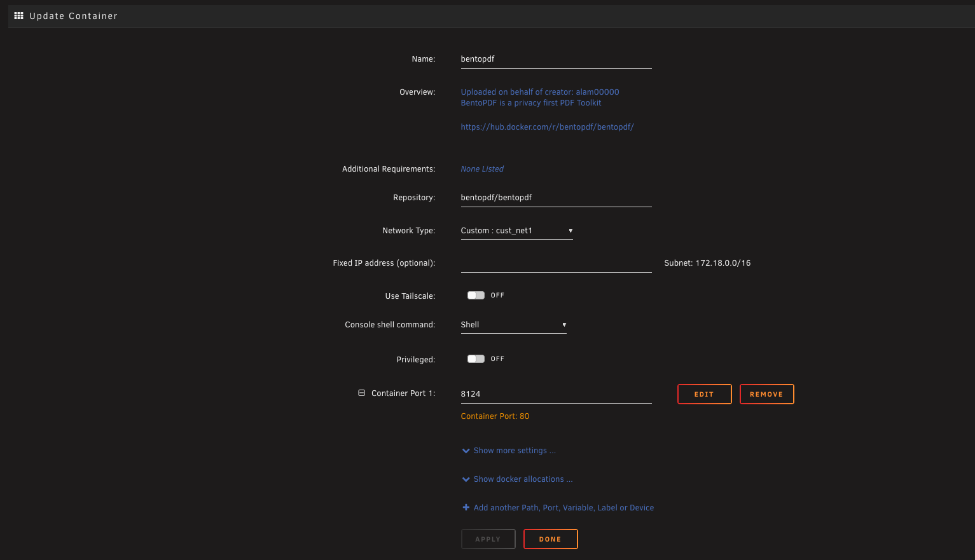Remove Container Port 1
Image resolution: width=975 pixels, height=560 pixels.
click(x=766, y=394)
